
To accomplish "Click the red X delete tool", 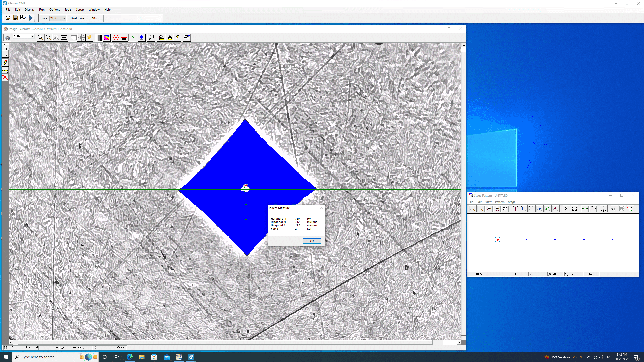I will coord(5,77).
